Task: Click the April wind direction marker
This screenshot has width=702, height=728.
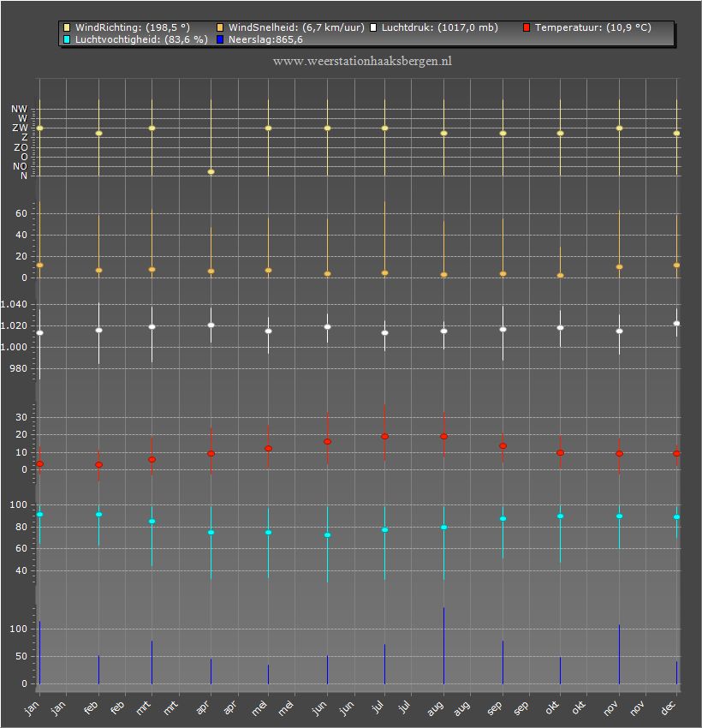Action: pos(211,172)
